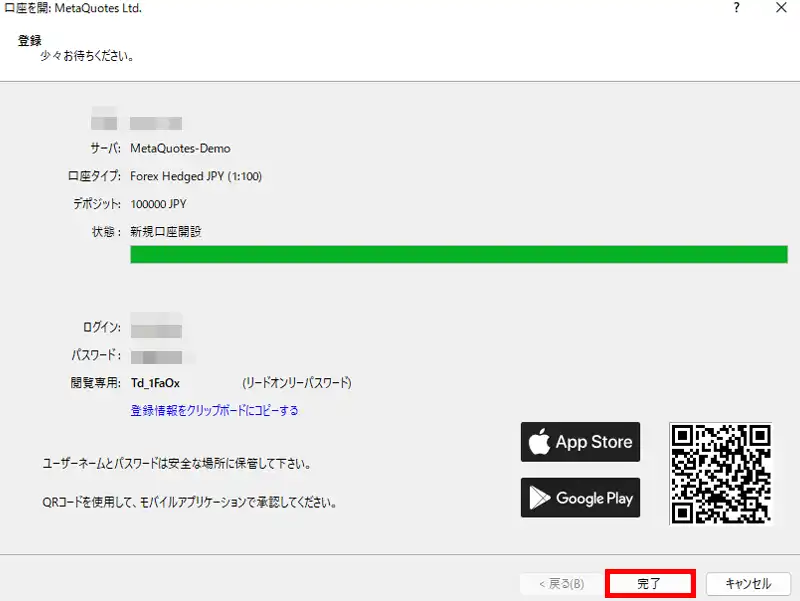Viewport: 800px width, 601px height.
Task: Click the 新規口座開設 status text
Action: (x=166, y=232)
